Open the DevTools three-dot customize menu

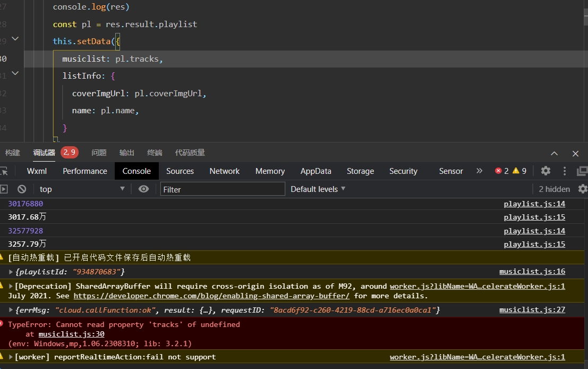pos(565,171)
